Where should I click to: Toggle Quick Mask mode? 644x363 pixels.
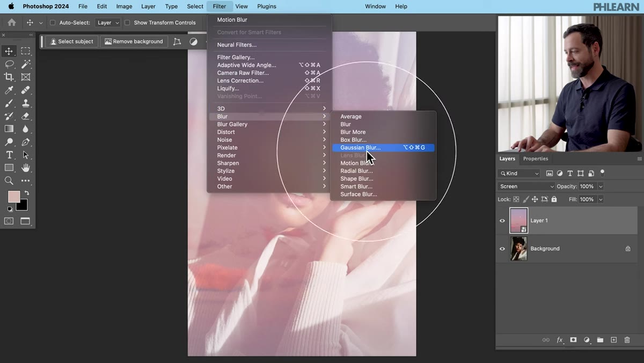click(9, 221)
